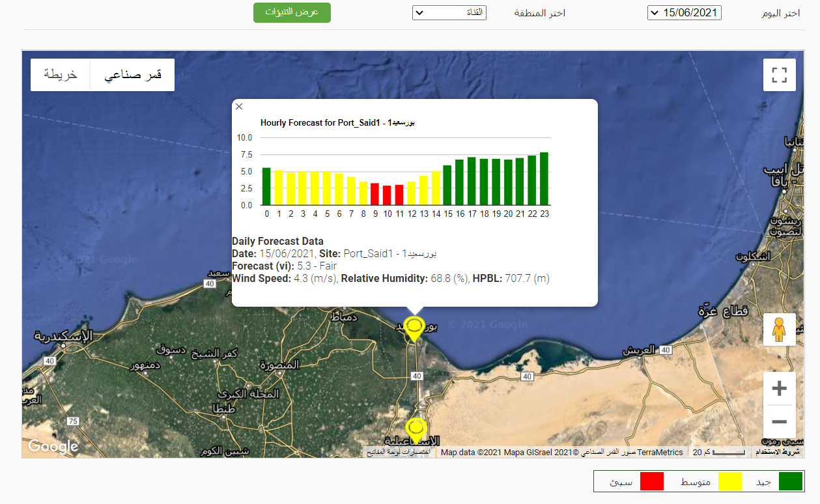
Task: Open the date dropdown showing 15/06/2021
Action: click(x=684, y=13)
